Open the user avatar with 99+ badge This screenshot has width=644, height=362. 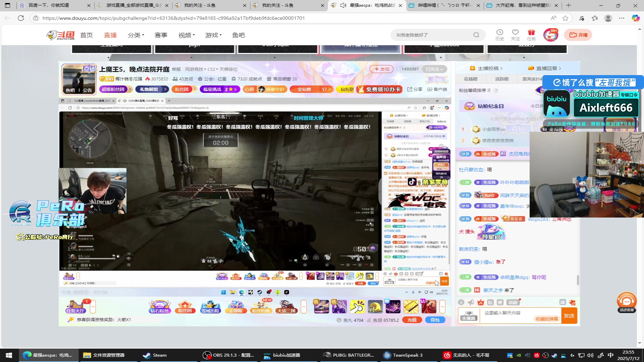click(x=550, y=35)
